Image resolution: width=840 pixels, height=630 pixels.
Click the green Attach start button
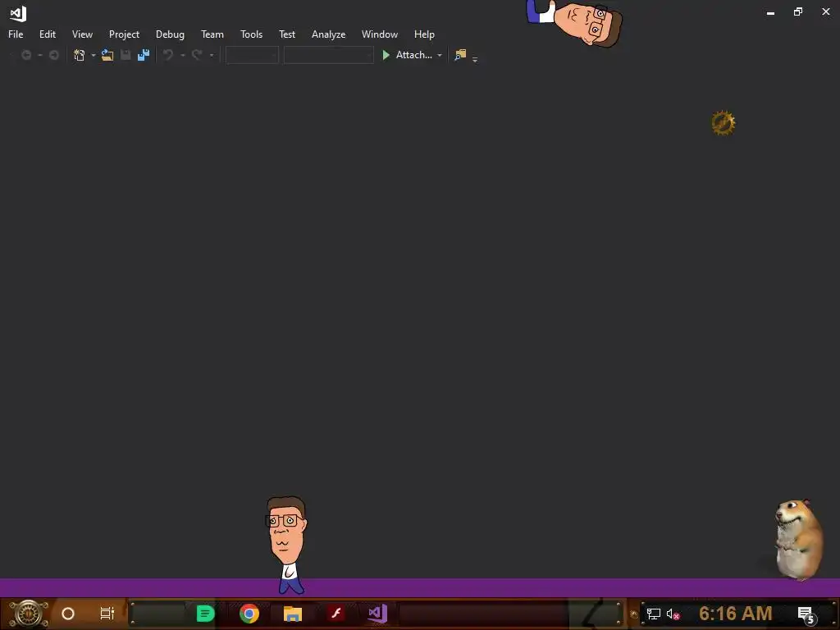pyautogui.click(x=407, y=55)
